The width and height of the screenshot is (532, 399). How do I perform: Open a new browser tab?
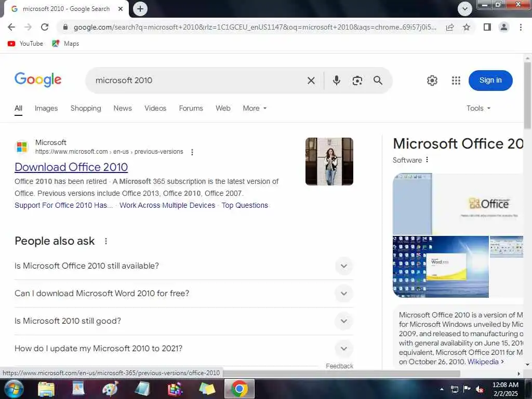coord(140,9)
